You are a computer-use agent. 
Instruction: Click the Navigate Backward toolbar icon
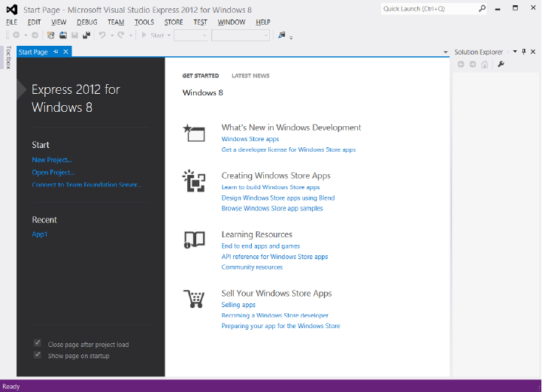click(17, 35)
